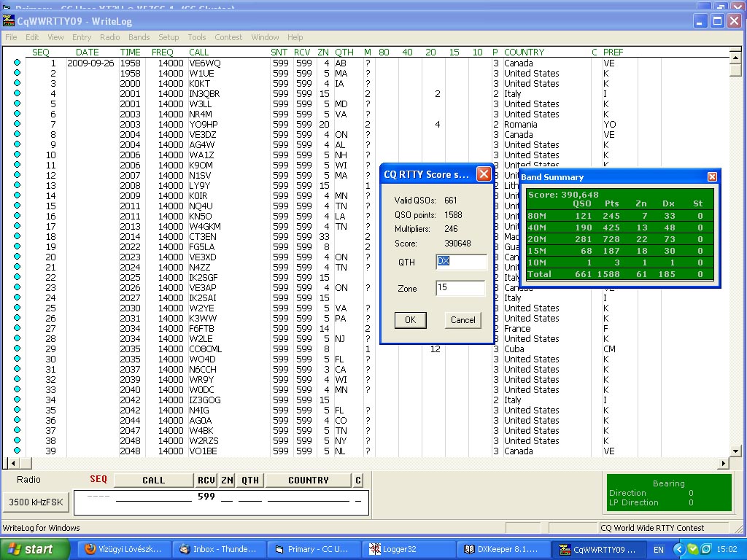Switch to the Firefox Vízügyi taskbar button
747x560 pixels.
[x=123, y=549]
